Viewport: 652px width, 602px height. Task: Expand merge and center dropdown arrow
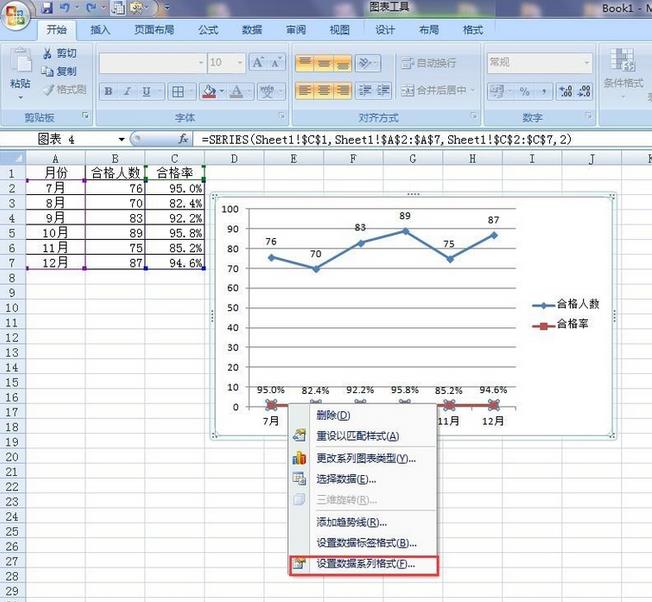[473, 90]
